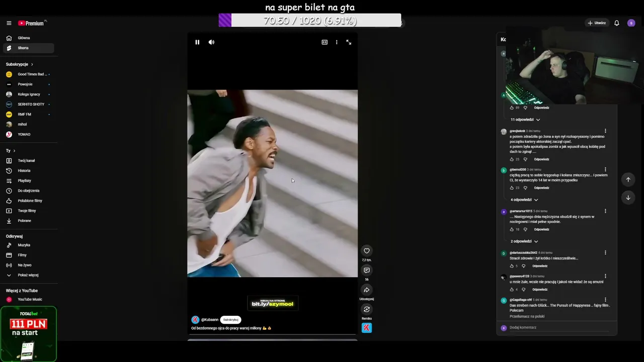Open Na żywo live section
The image size is (644, 362).
[x=28, y=265]
